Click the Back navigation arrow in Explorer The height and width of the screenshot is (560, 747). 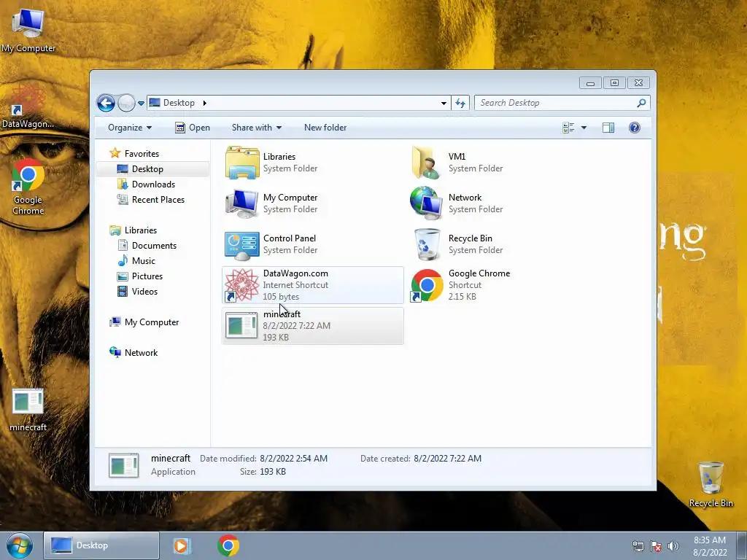[106, 103]
